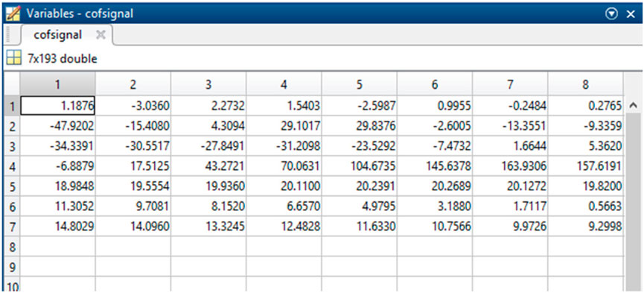Select cell containing 163.9306
The image size is (644, 293).
pos(510,166)
